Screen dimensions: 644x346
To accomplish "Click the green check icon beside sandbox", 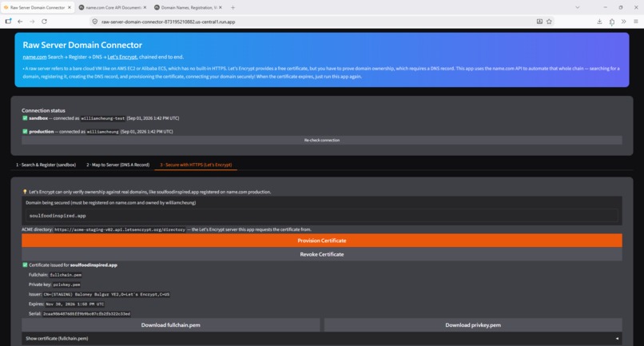I will (x=25, y=118).
